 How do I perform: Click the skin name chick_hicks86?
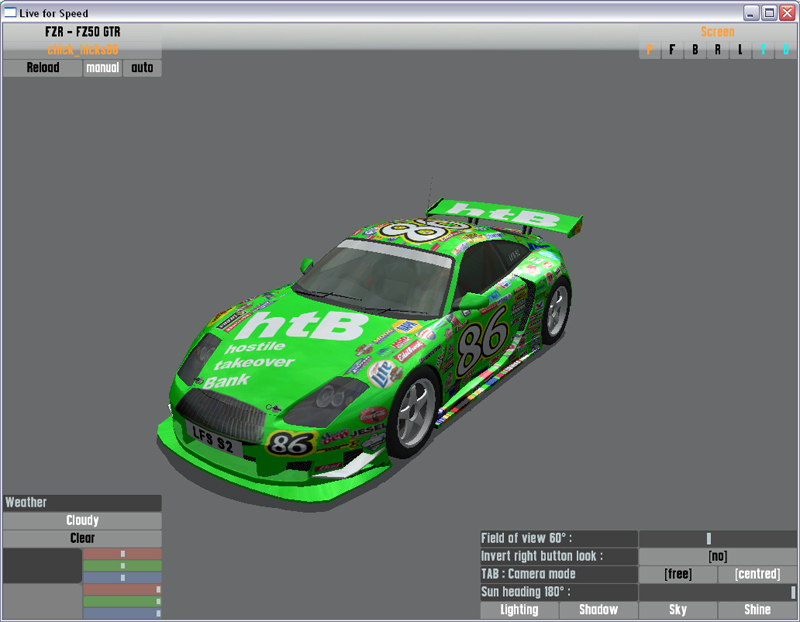83,50
